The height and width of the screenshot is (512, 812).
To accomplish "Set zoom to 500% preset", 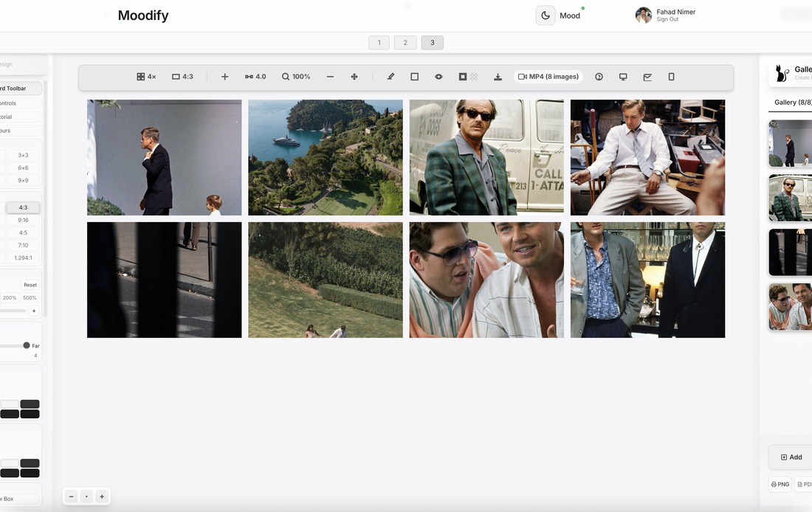I will (30, 297).
